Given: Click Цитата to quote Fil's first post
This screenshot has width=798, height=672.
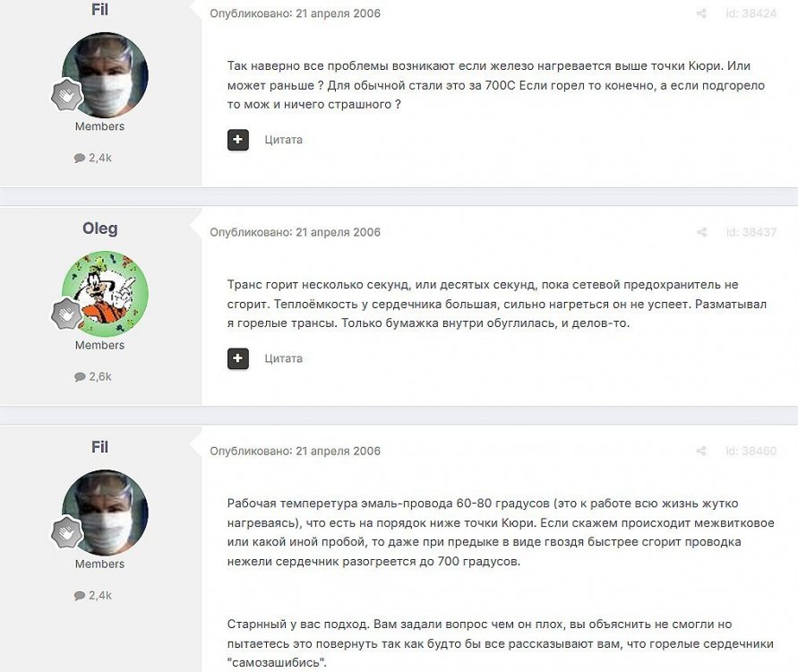Looking at the screenshot, I should point(284,140).
